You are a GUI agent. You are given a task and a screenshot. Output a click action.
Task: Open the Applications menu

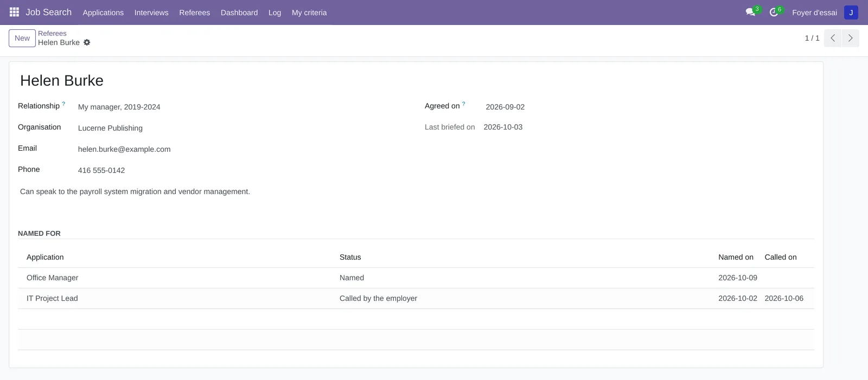click(x=103, y=12)
